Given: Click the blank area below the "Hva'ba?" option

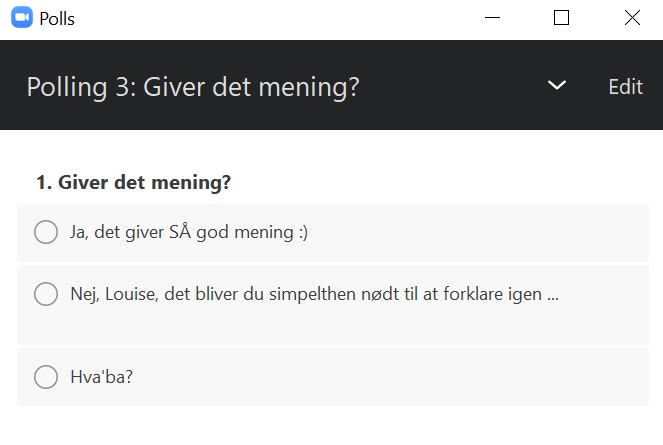Looking at the screenshot, I should coord(330,425).
